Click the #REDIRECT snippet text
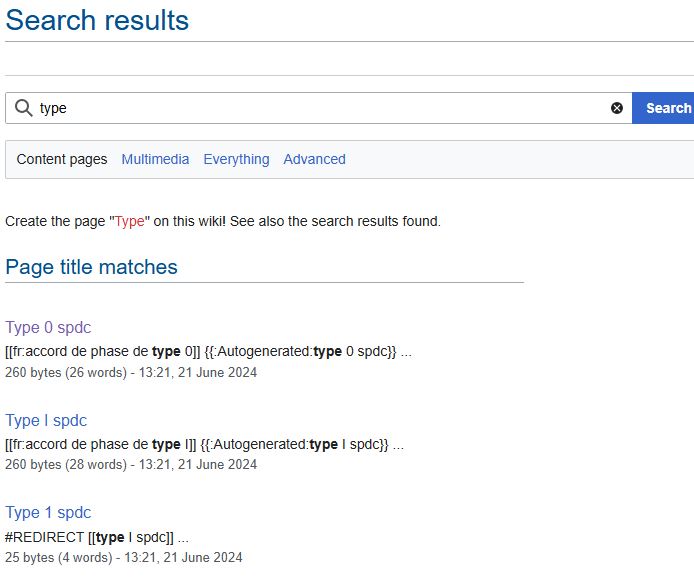The height and width of the screenshot is (578, 694). point(97,537)
